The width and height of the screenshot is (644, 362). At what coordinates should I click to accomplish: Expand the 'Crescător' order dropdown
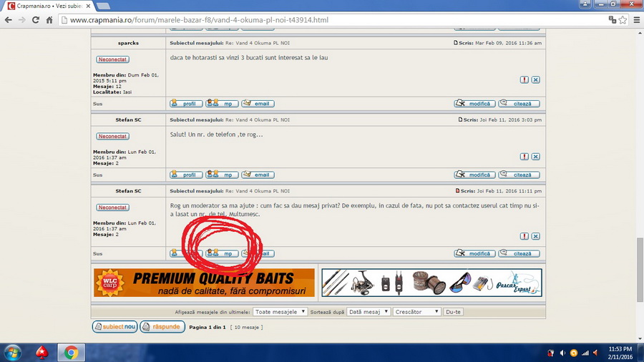pyautogui.click(x=417, y=312)
